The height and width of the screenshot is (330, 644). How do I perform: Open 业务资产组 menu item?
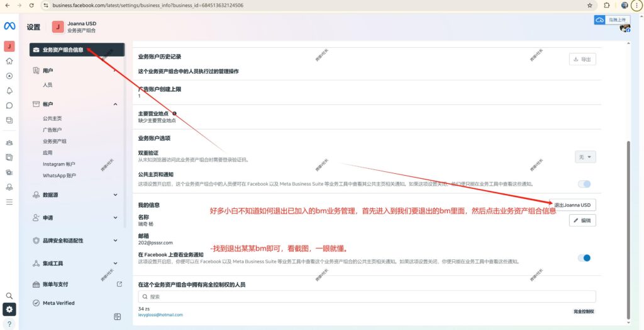(55, 141)
